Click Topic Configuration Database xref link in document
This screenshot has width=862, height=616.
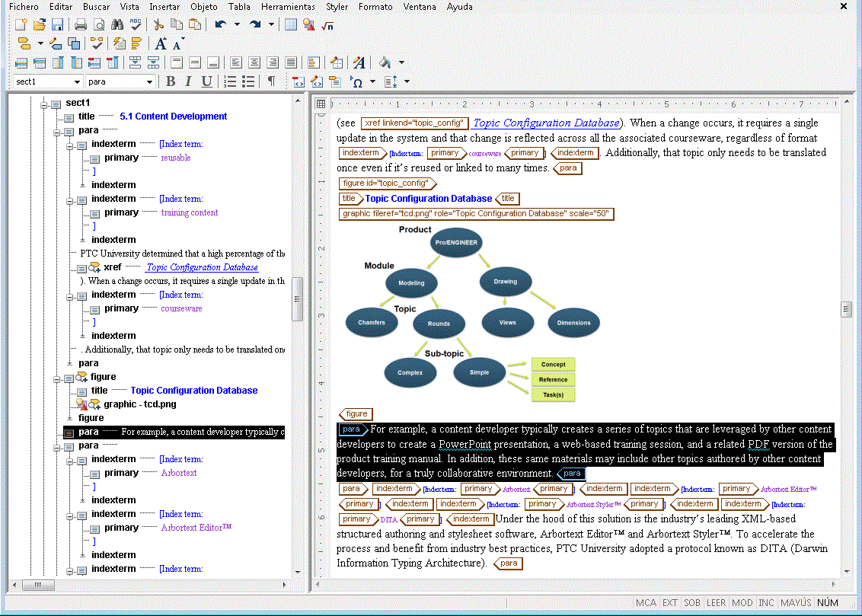[547, 123]
